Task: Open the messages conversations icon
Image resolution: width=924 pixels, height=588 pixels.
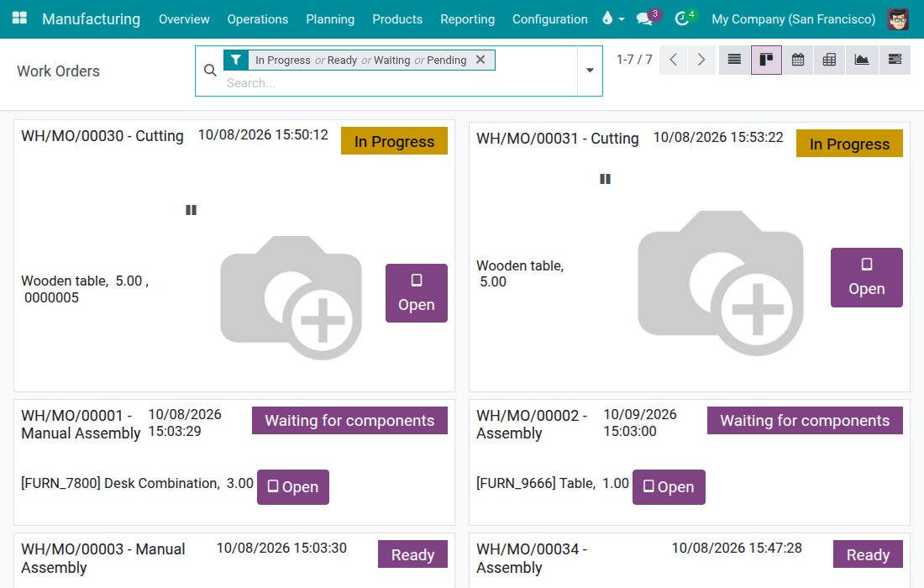Action: [x=644, y=18]
